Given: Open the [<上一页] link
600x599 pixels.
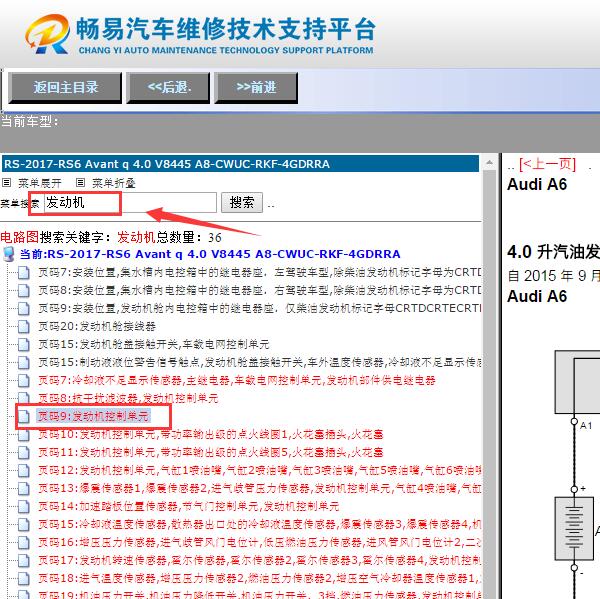Looking at the screenshot, I should 547,165.
